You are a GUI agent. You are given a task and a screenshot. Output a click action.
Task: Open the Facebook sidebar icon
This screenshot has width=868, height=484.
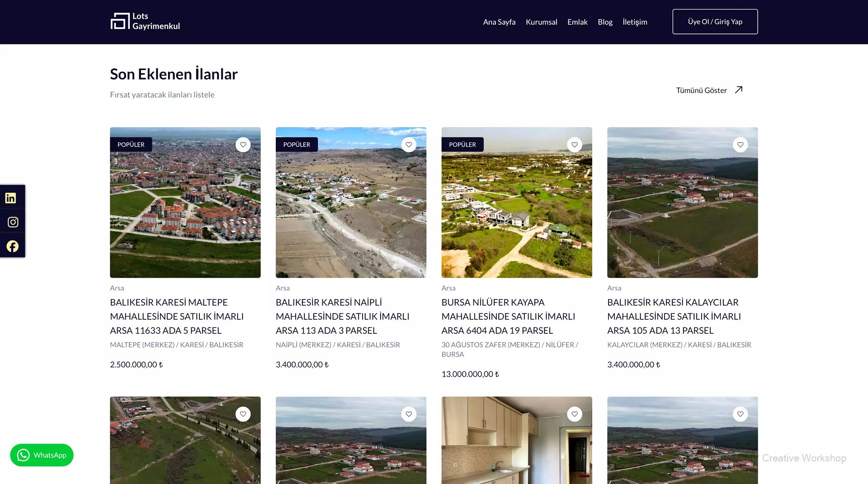pos(13,246)
